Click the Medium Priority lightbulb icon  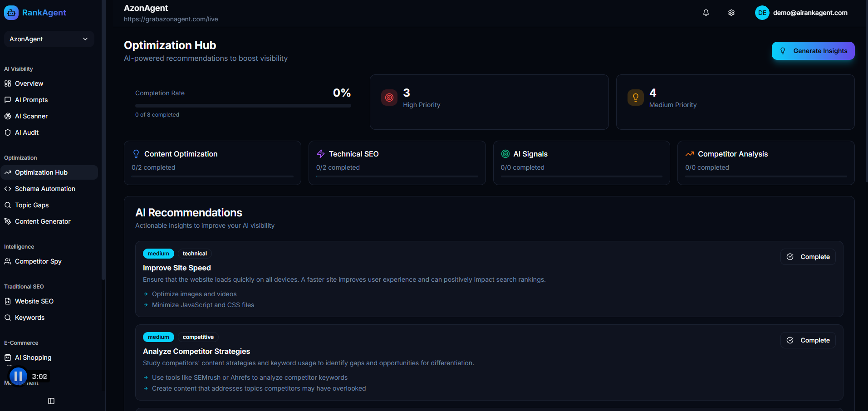pyautogui.click(x=635, y=98)
